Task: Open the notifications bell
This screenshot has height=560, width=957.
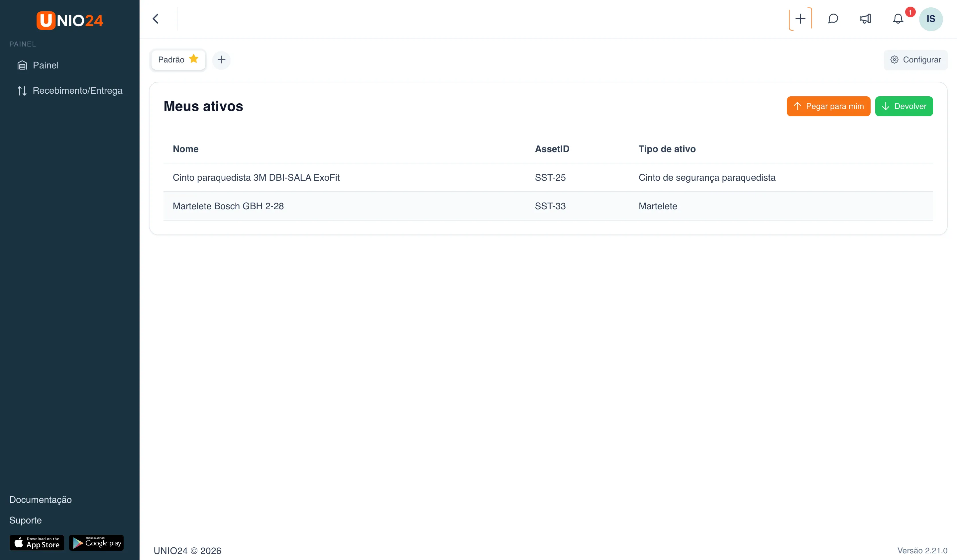Action: 898,19
